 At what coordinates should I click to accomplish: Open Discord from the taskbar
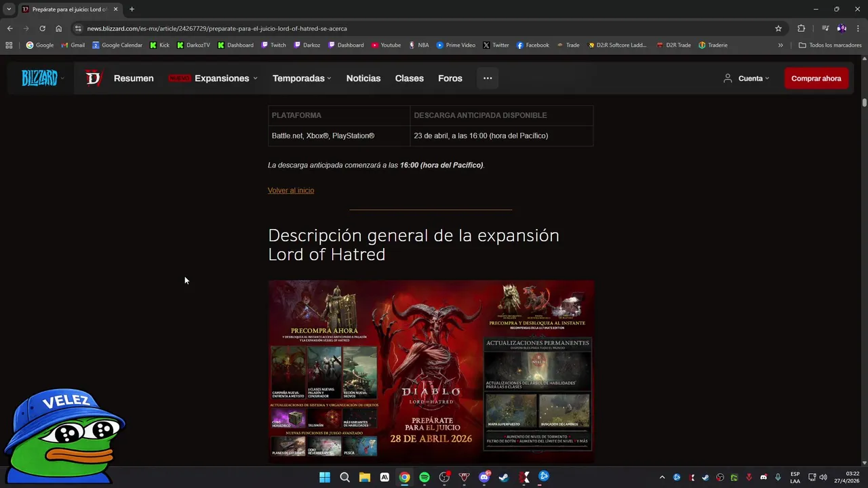tap(484, 477)
